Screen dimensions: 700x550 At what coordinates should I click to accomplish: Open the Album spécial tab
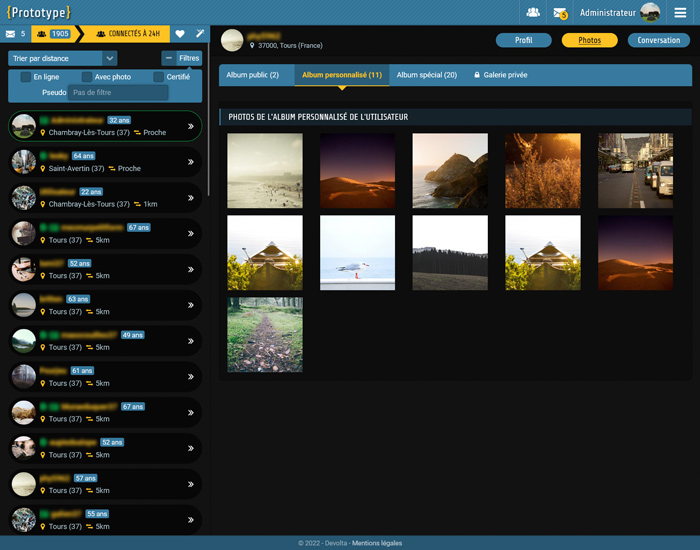pos(426,75)
